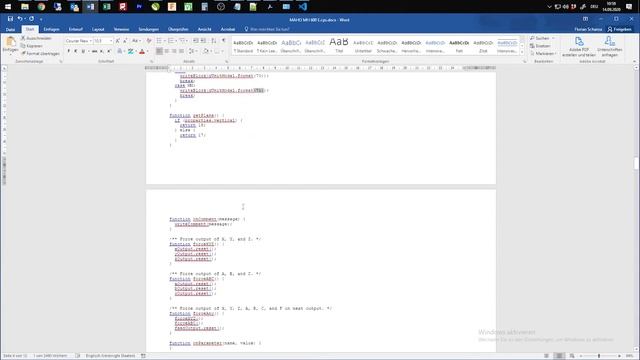Open the change case Aa dropdown
The image size is (640, 360).
click(x=136, y=41)
